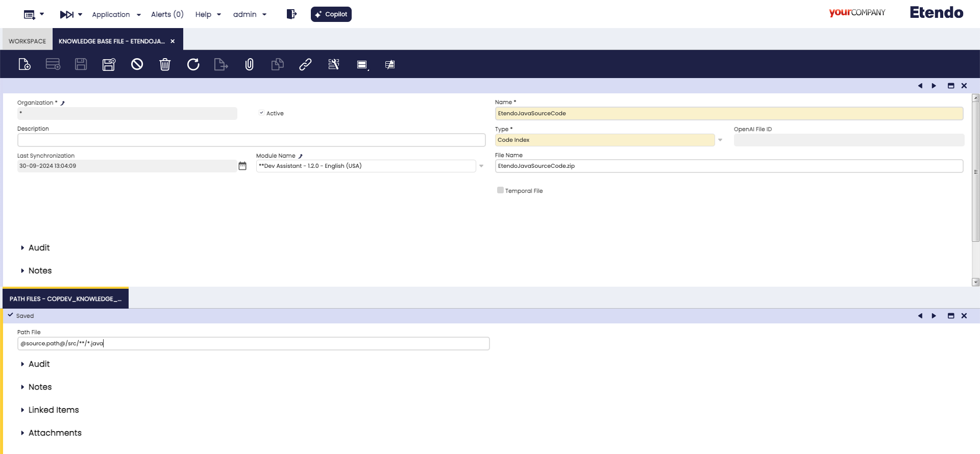Switch to the Workspace tab
Screen dimensions: 980x454
click(x=28, y=41)
